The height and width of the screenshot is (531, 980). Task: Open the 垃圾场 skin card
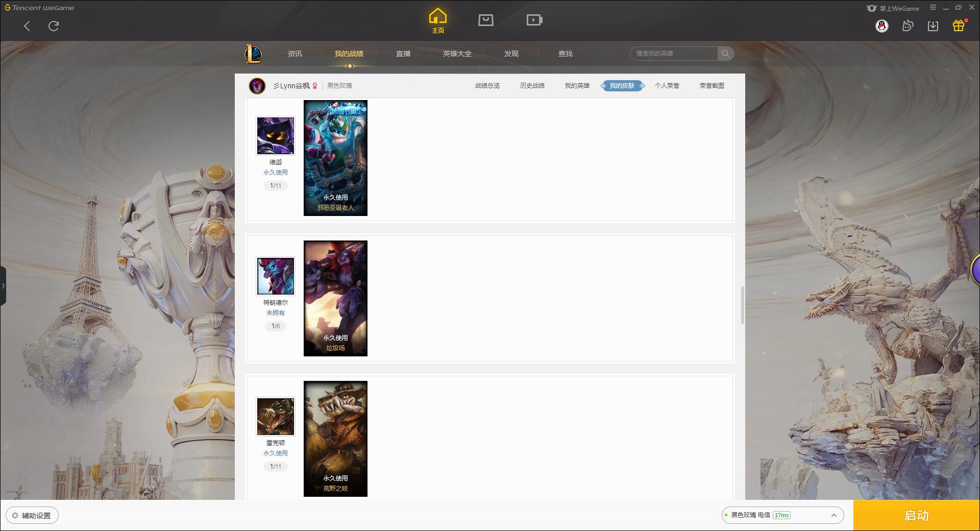click(x=335, y=298)
